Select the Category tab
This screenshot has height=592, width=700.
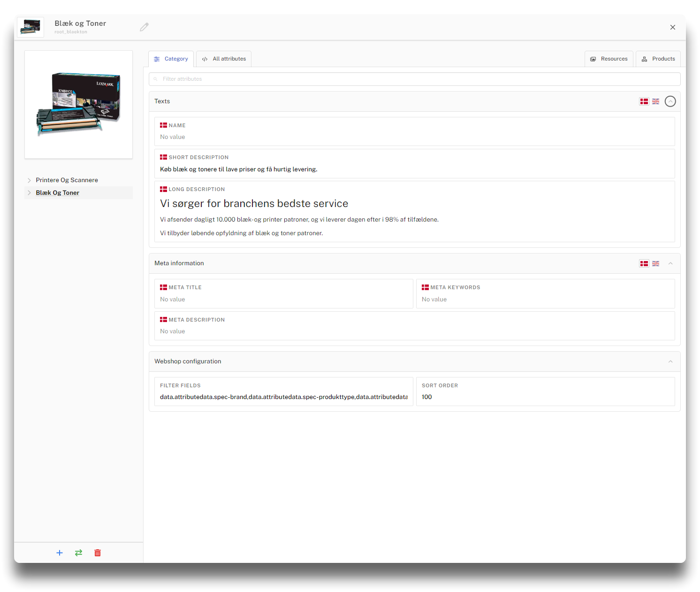tap(171, 59)
